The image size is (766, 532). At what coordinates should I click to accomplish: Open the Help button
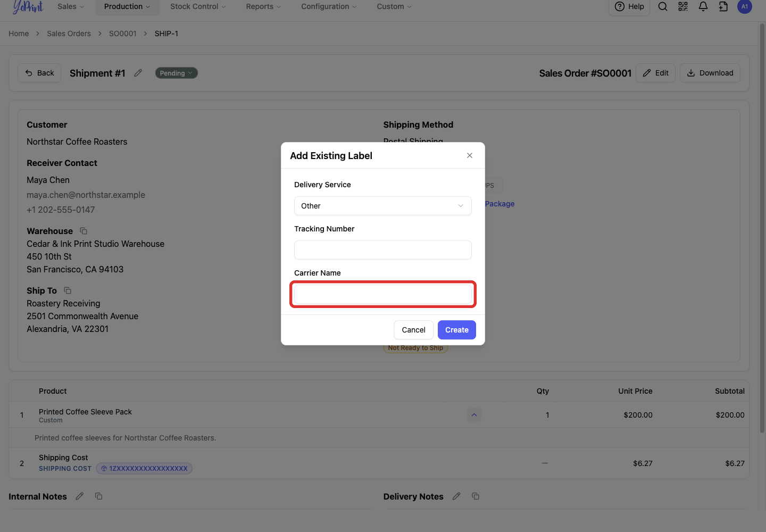629,7
